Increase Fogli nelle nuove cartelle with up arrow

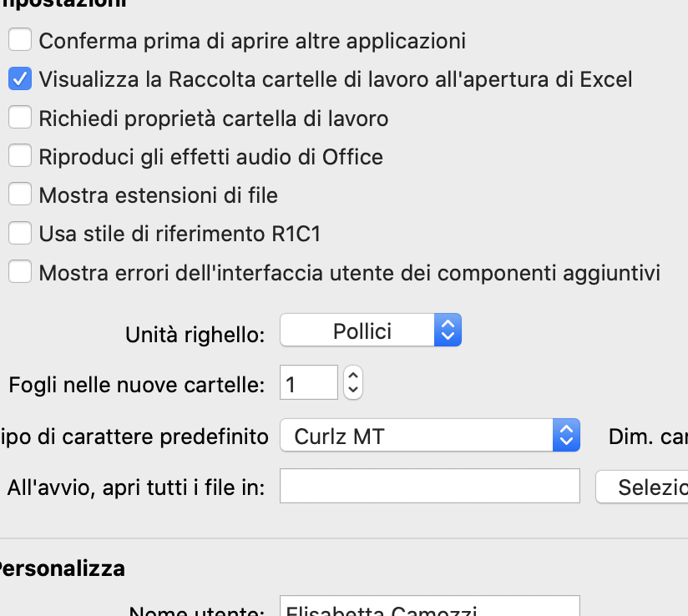click(x=353, y=376)
